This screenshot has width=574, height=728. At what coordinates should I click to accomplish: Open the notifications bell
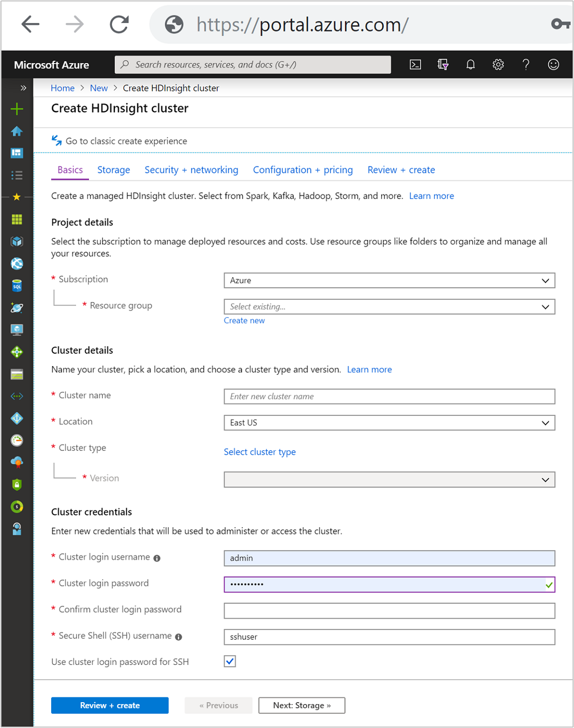click(x=471, y=65)
